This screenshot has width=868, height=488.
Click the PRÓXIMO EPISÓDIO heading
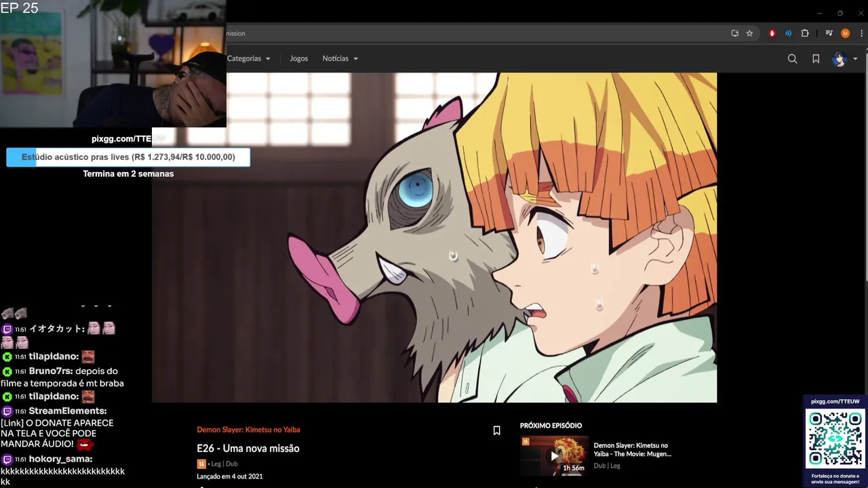tap(551, 426)
